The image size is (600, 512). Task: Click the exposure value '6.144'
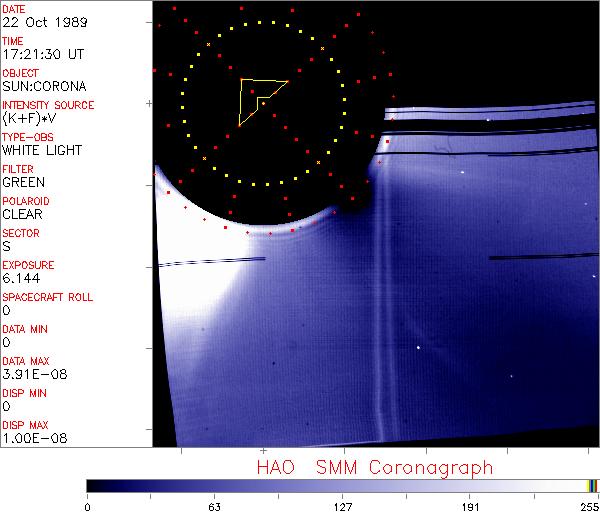click(x=22, y=279)
